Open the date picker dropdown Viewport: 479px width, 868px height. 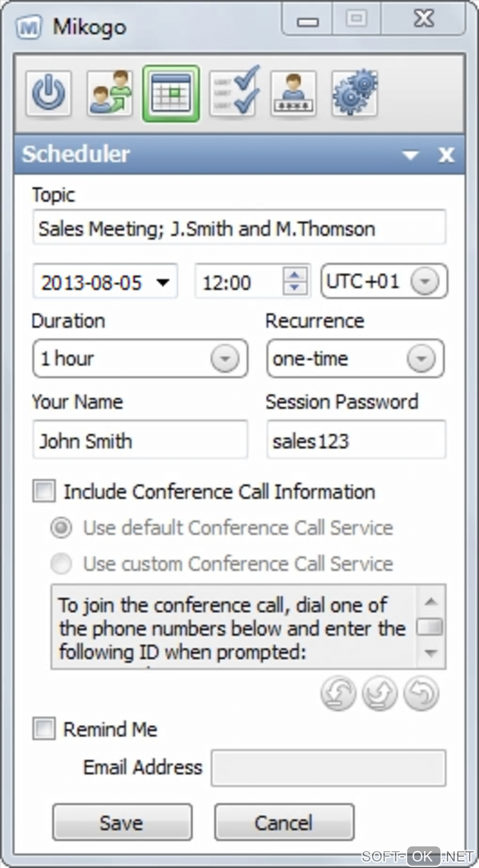pos(163,282)
